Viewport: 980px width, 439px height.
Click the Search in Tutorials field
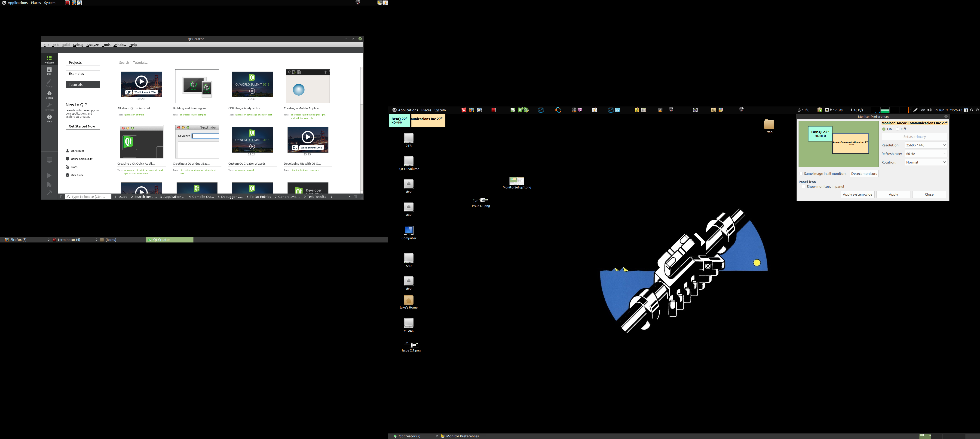pyautogui.click(x=236, y=63)
